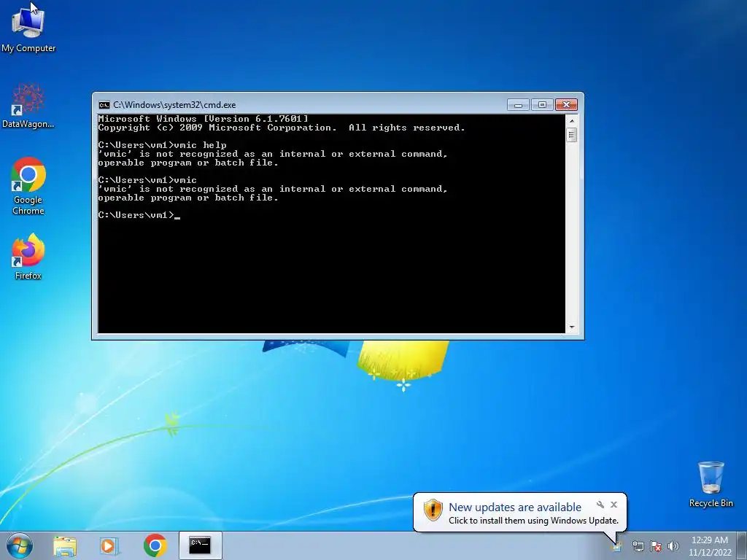Open cmd.exe title bar system icon
Image resolution: width=747 pixels, height=560 pixels.
(104, 105)
